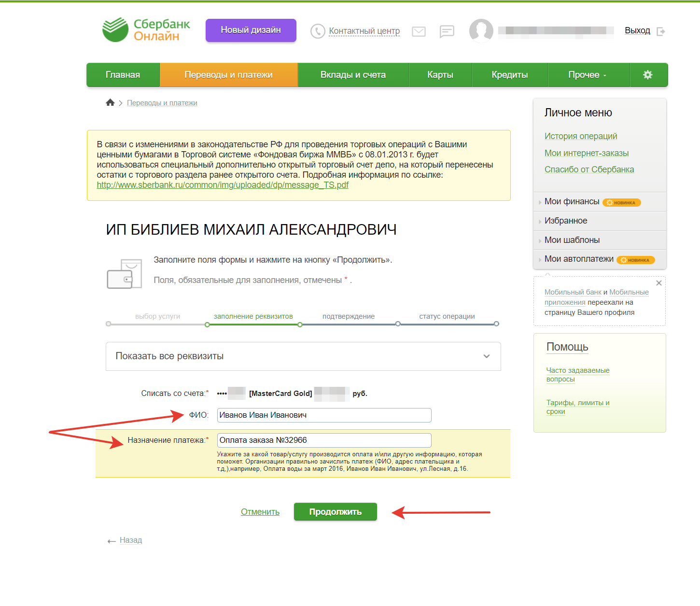Viewport: 700px width, 606px height.
Task: Open the Прочее dropdown menu
Action: click(587, 75)
